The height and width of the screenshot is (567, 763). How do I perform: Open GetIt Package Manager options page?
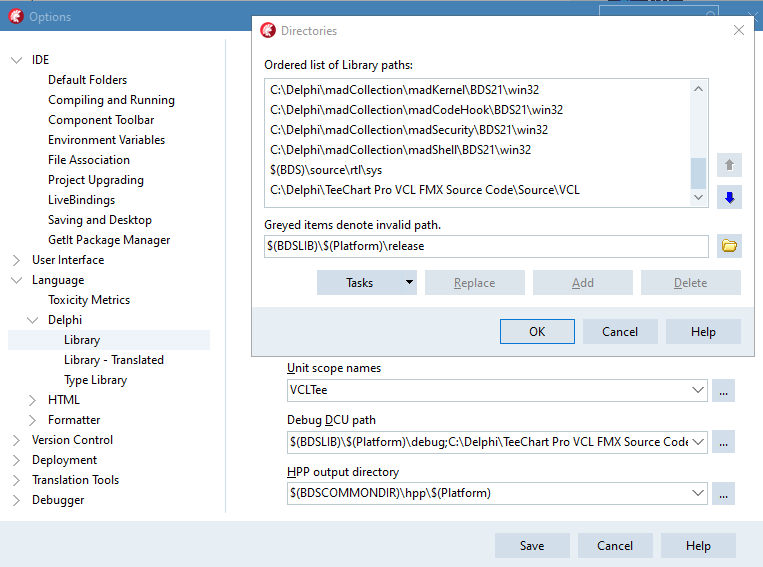109,240
